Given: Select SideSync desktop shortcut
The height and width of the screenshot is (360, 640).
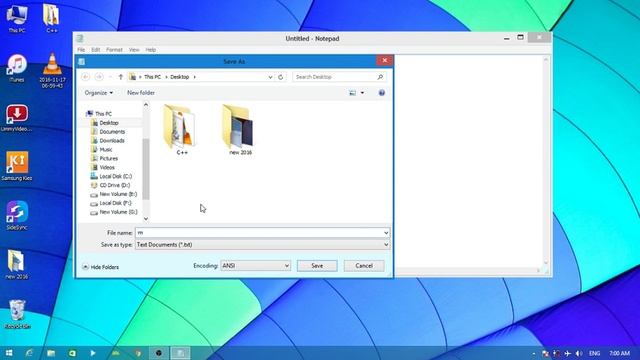Looking at the screenshot, I should click(17, 215).
